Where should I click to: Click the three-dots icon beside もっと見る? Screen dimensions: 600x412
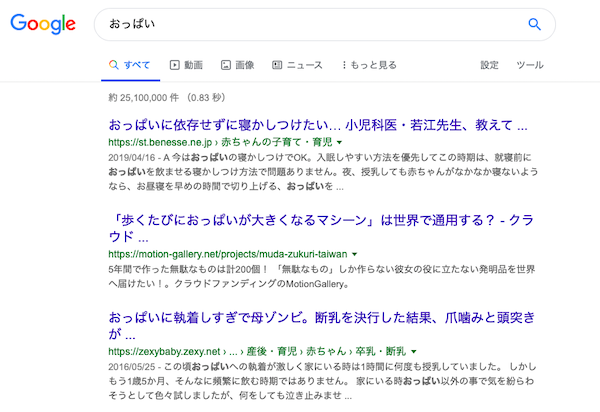pos(344,65)
